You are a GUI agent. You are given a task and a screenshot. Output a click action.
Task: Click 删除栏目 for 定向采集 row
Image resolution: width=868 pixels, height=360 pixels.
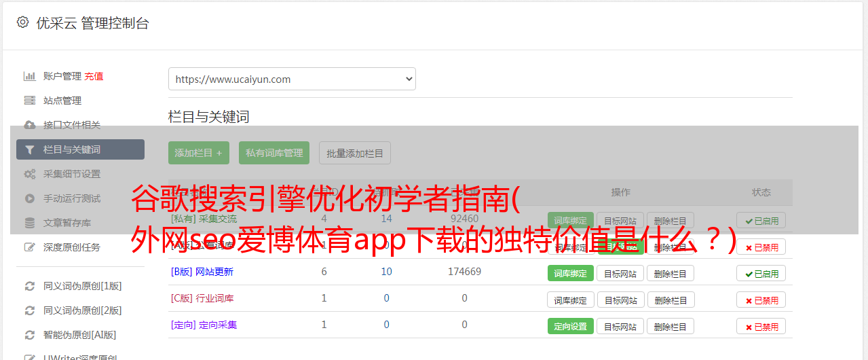click(x=671, y=326)
